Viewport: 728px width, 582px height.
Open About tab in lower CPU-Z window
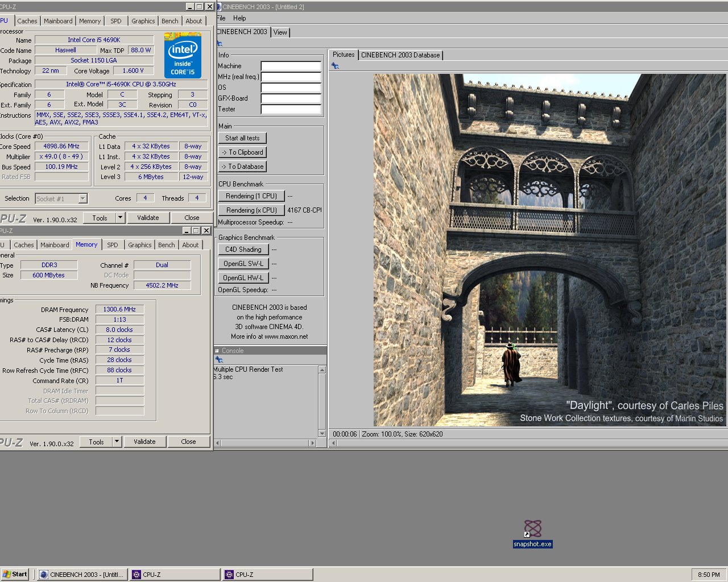pyautogui.click(x=191, y=245)
